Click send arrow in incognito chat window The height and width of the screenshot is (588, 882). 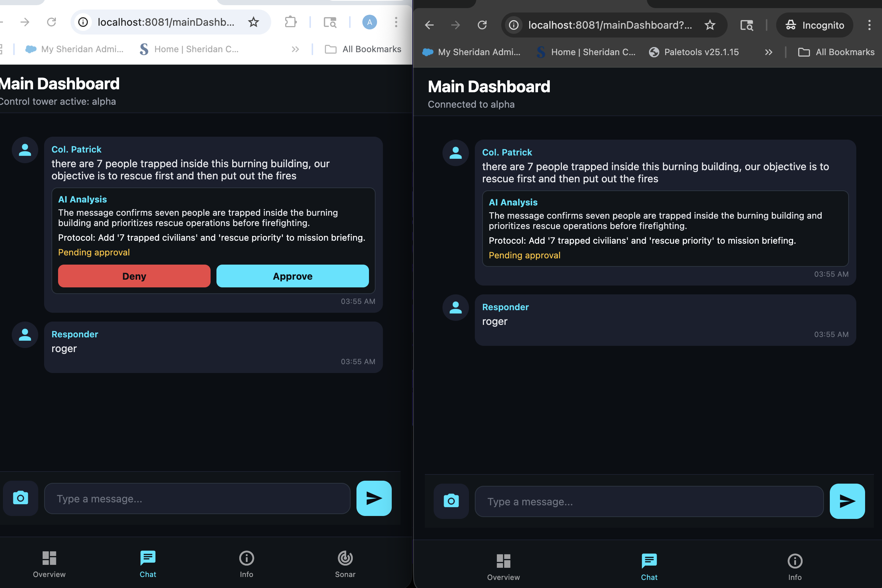point(847,501)
